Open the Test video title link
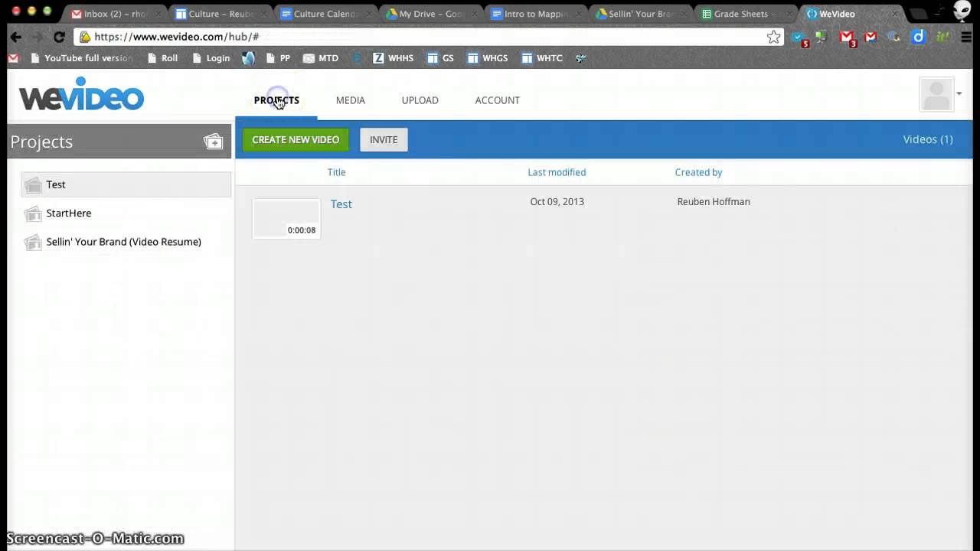The image size is (980, 551). point(341,204)
